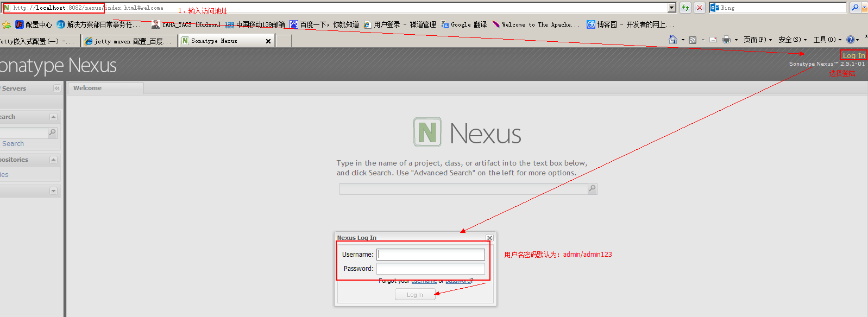Click the welcome page search magnifier icon
868x317 pixels.
(x=593, y=189)
